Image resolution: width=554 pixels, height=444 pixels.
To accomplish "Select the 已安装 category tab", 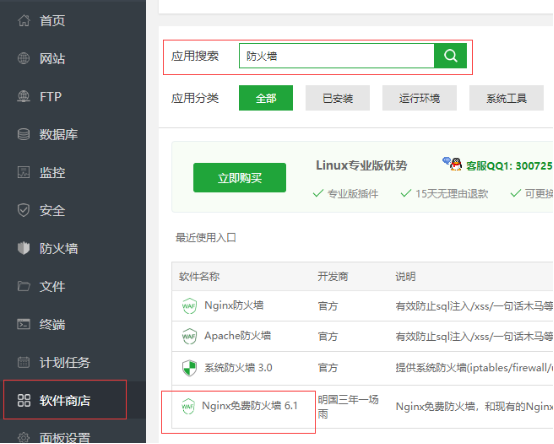I will [x=337, y=98].
